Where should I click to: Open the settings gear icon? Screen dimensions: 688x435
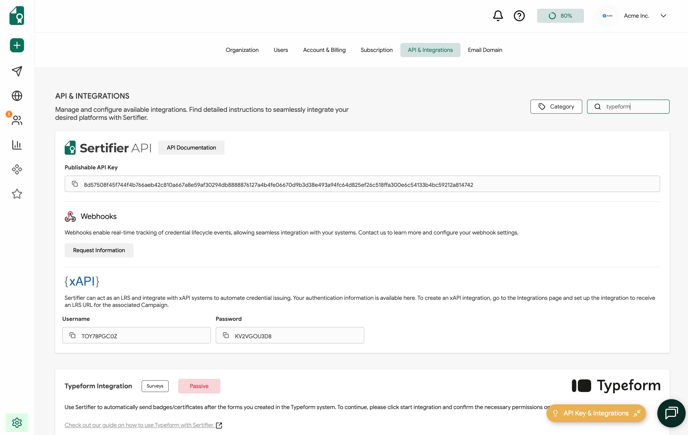(x=17, y=423)
